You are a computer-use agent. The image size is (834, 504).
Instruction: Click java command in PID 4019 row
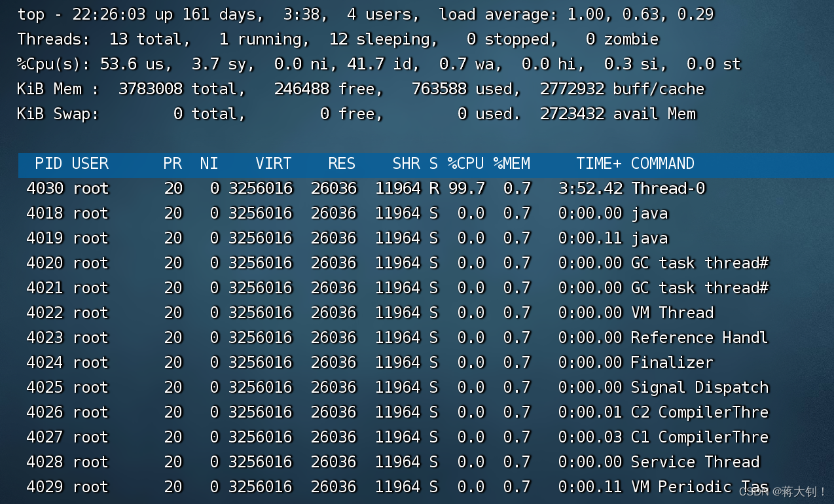pos(649,238)
